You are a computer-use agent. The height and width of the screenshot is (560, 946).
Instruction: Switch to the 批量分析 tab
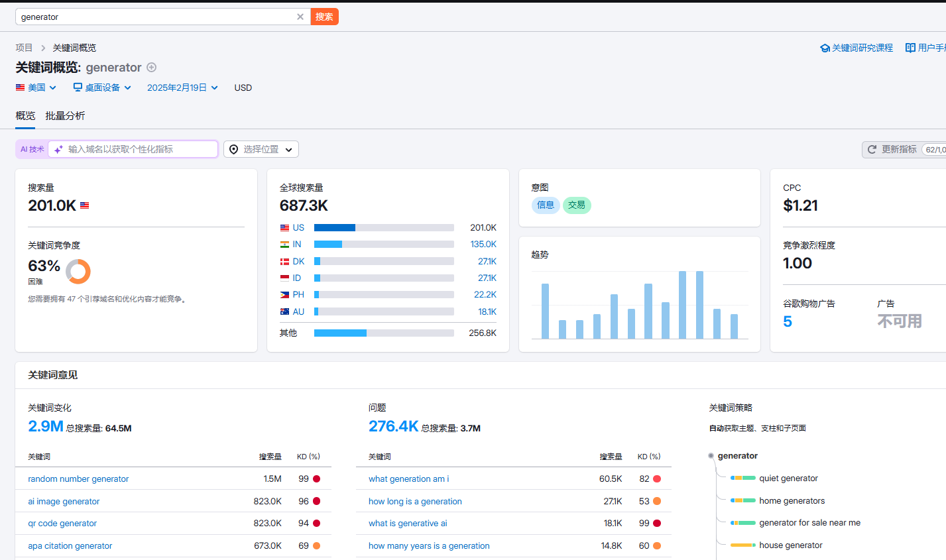pyautogui.click(x=65, y=115)
